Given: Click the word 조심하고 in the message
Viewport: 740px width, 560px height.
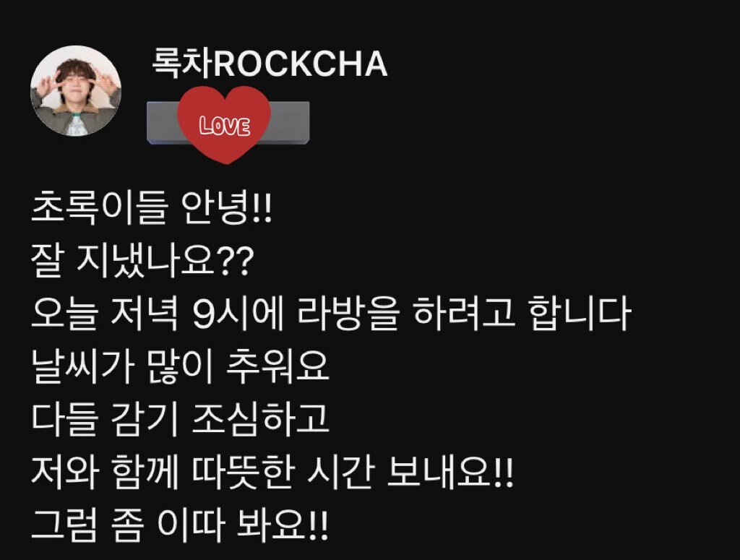Looking at the screenshot, I should pos(260,419).
